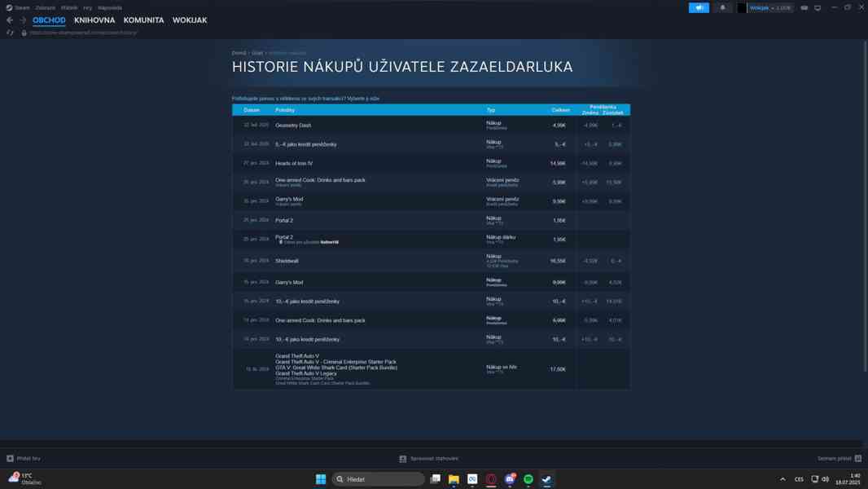Switch to the OBCHOD tab
Viewport: 868px width, 489px height.
click(x=49, y=20)
